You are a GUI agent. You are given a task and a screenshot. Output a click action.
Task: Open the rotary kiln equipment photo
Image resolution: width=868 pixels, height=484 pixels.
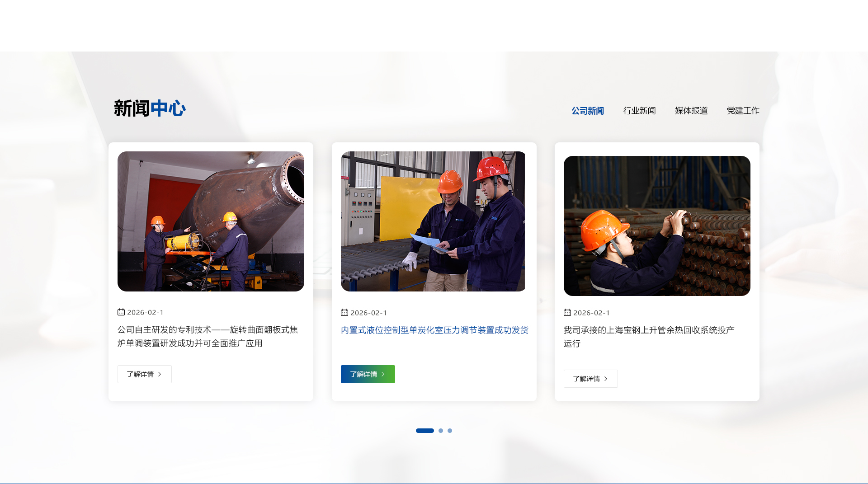point(211,221)
